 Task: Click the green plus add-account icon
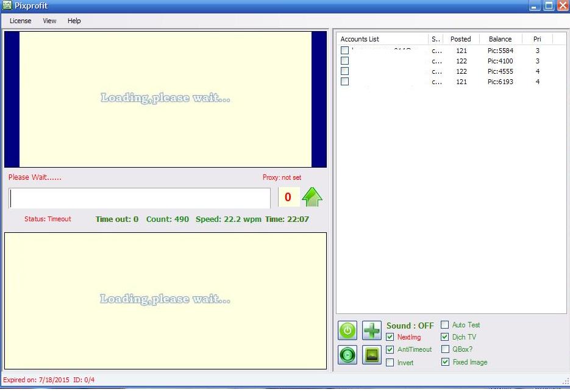[x=372, y=330]
